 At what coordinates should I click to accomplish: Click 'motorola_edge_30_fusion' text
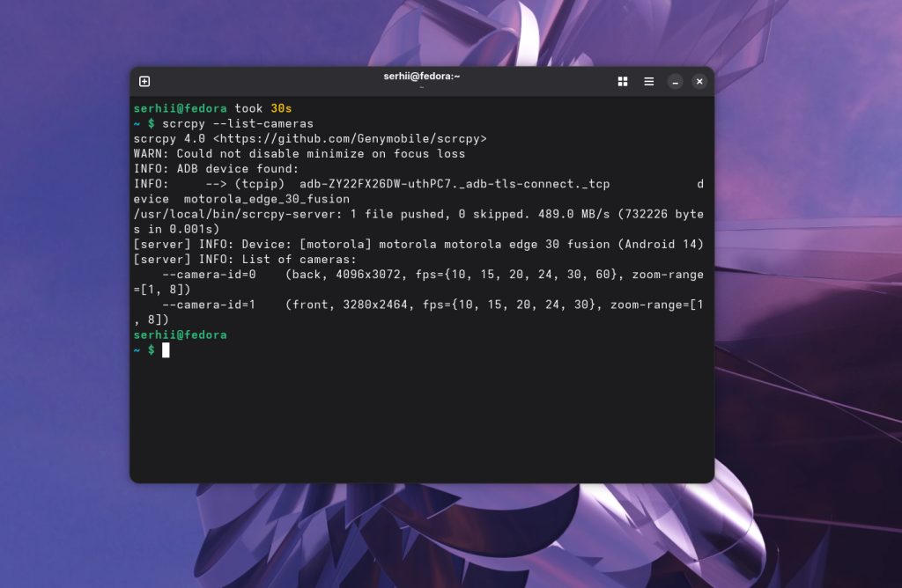(267, 200)
